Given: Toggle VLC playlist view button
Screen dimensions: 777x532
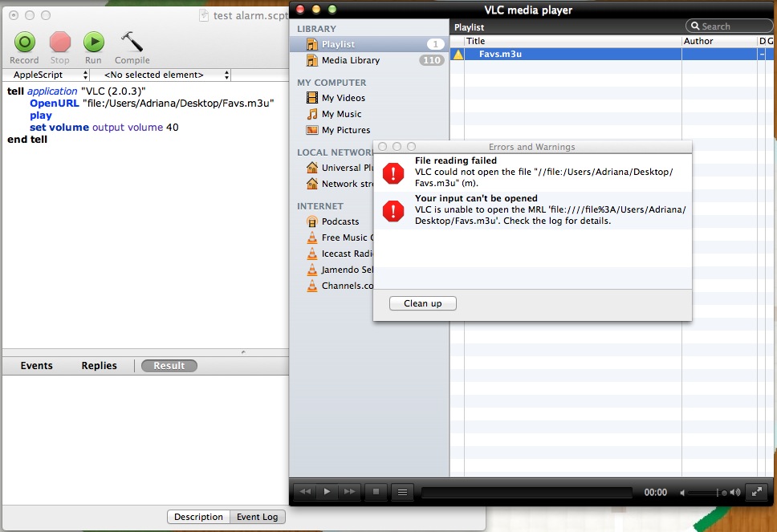Looking at the screenshot, I should pyautogui.click(x=402, y=492).
